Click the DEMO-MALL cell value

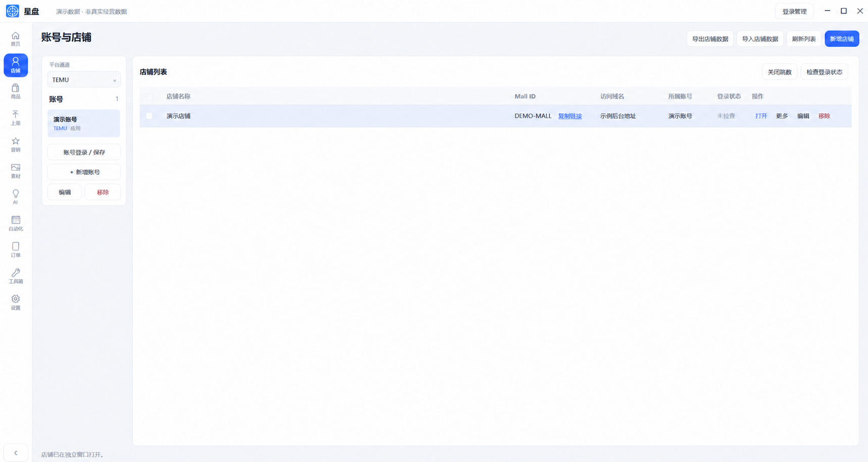click(x=533, y=116)
